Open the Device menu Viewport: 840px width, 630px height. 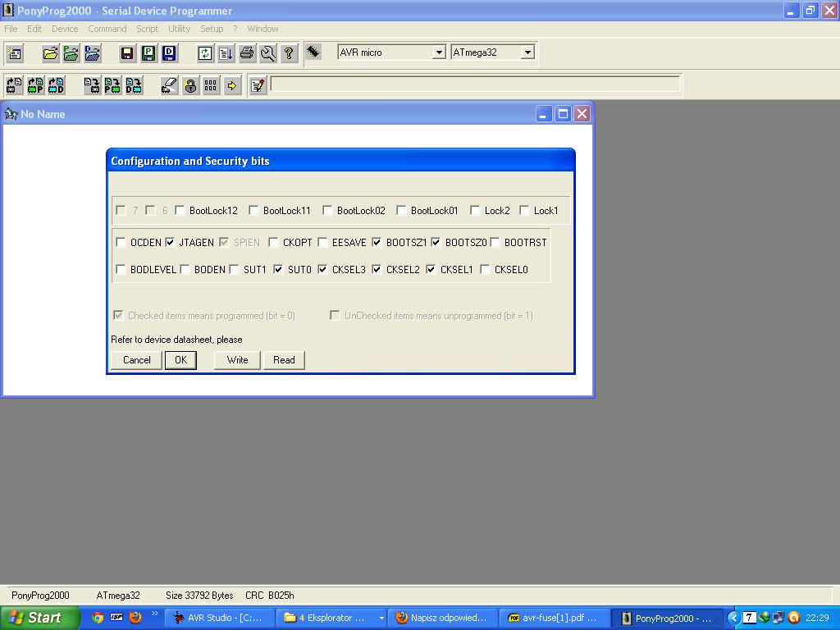pos(65,29)
